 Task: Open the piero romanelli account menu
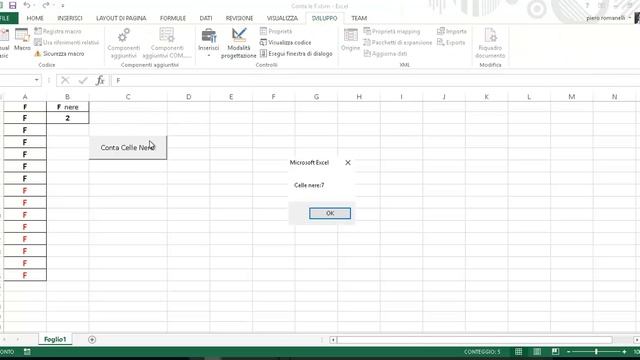(x=609, y=18)
